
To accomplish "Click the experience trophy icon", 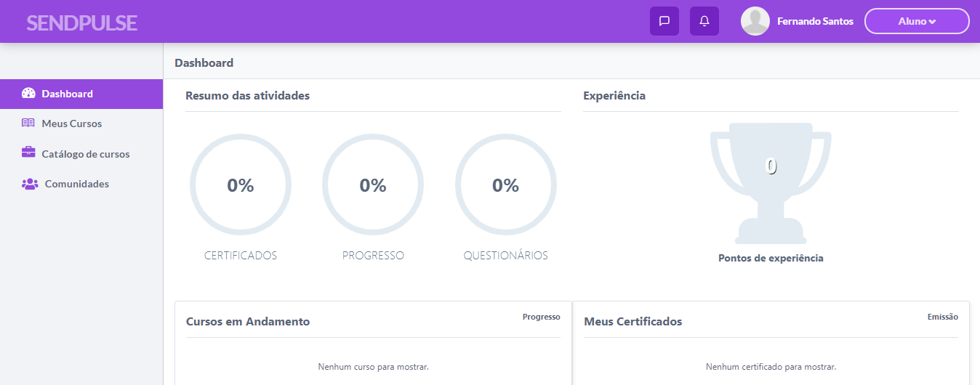I will [x=771, y=183].
